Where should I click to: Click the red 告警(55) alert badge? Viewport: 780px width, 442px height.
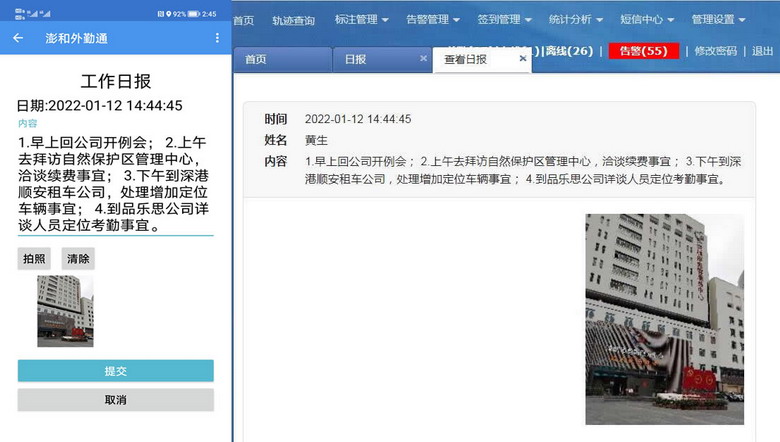tap(643, 50)
